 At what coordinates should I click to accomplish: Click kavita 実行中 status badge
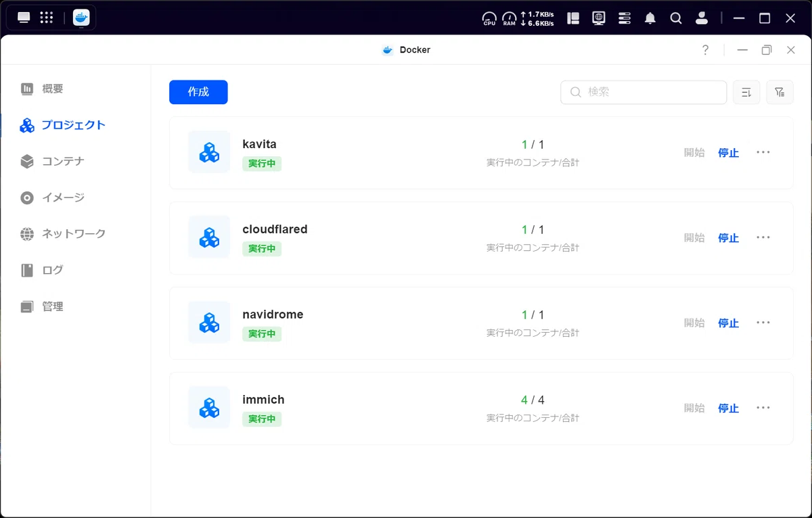click(x=262, y=164)
